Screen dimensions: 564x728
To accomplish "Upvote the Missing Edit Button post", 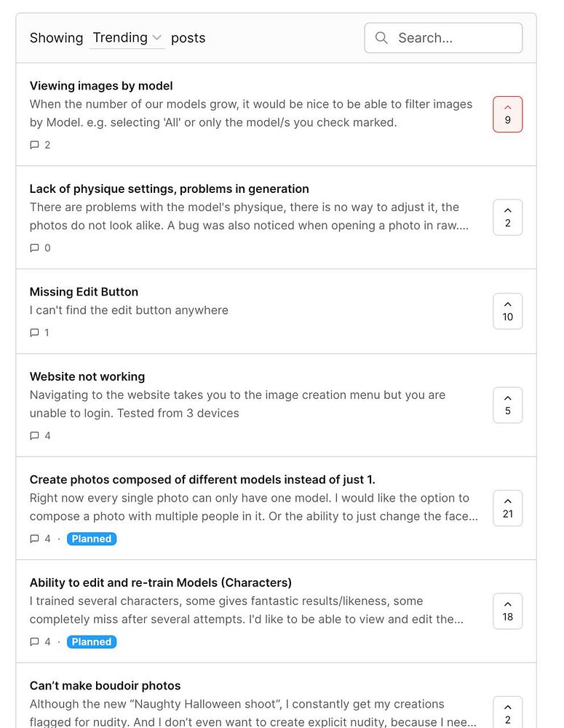I will pos(507,311).
